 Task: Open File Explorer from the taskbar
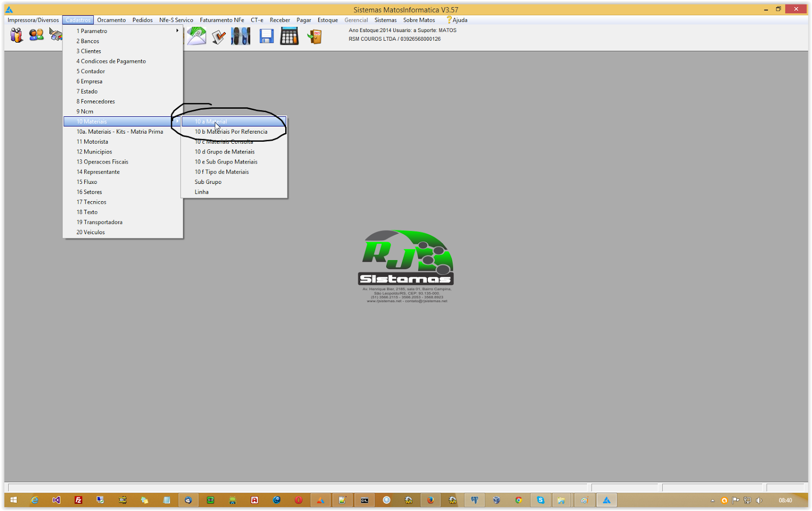tap(561, 500)
